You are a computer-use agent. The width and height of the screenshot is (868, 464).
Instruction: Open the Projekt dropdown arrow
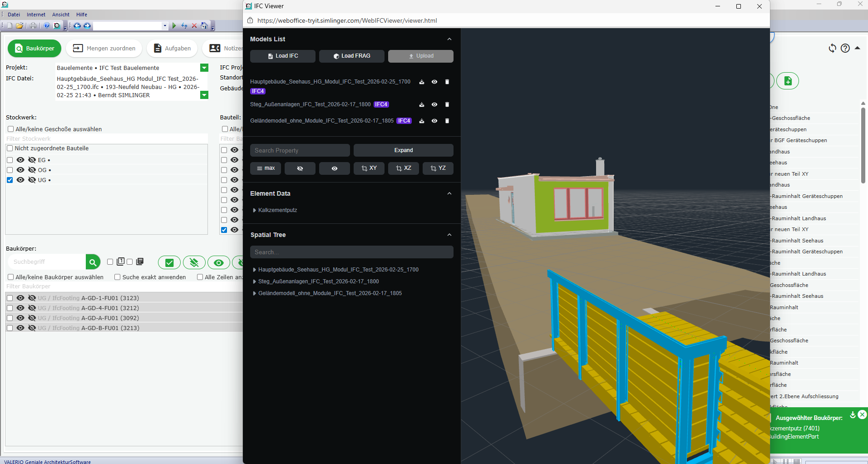204,68
